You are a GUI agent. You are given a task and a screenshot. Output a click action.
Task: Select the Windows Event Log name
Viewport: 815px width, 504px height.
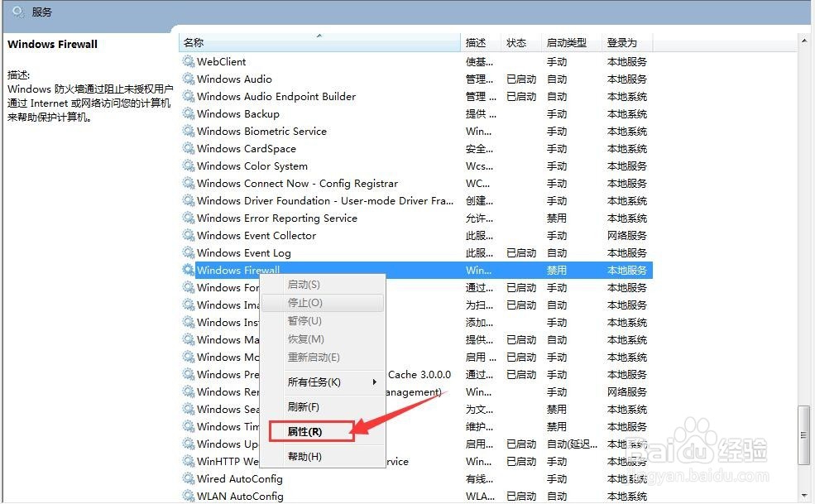pyautogui.click(x=244, y=252)
